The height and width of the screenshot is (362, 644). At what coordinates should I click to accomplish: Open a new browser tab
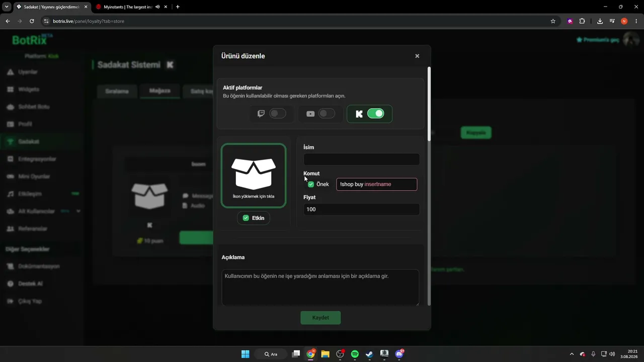point(178,7)
